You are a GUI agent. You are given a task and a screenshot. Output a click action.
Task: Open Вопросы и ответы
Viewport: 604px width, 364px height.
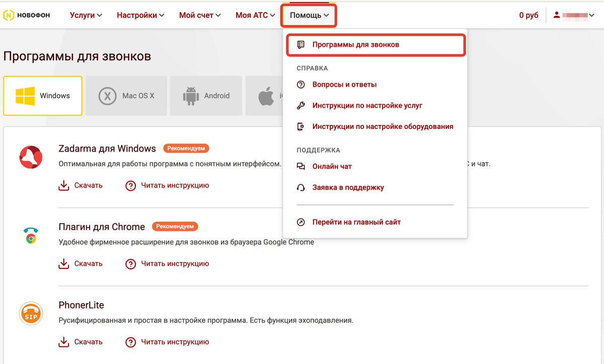(344, 85)
